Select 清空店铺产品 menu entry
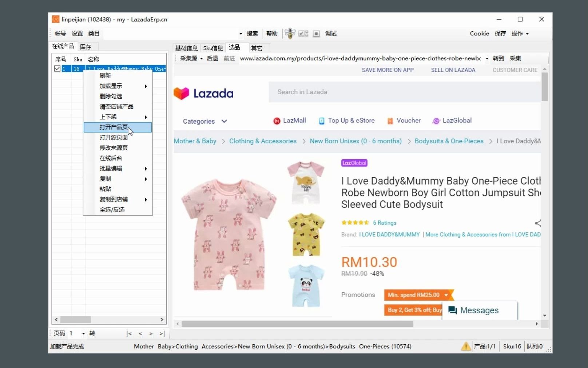588x368 pixels. point(118,106)
